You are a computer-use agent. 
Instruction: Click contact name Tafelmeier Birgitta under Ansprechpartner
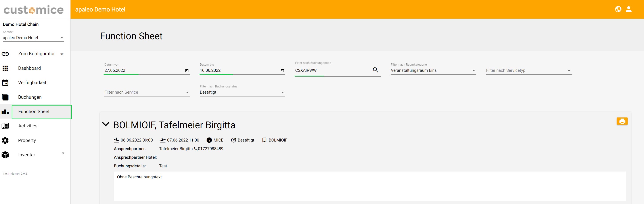tap(176, 149)
